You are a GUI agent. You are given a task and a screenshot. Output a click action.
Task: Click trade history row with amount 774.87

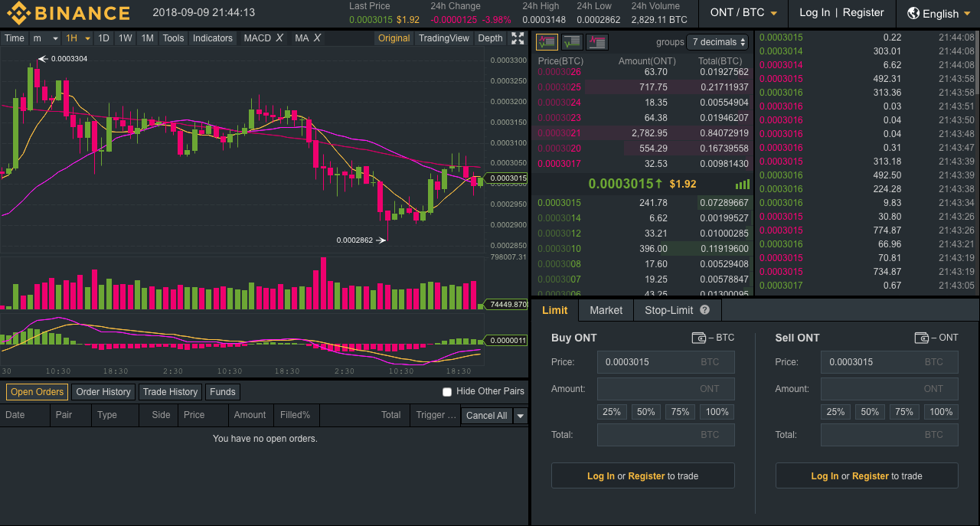point(868,230)
